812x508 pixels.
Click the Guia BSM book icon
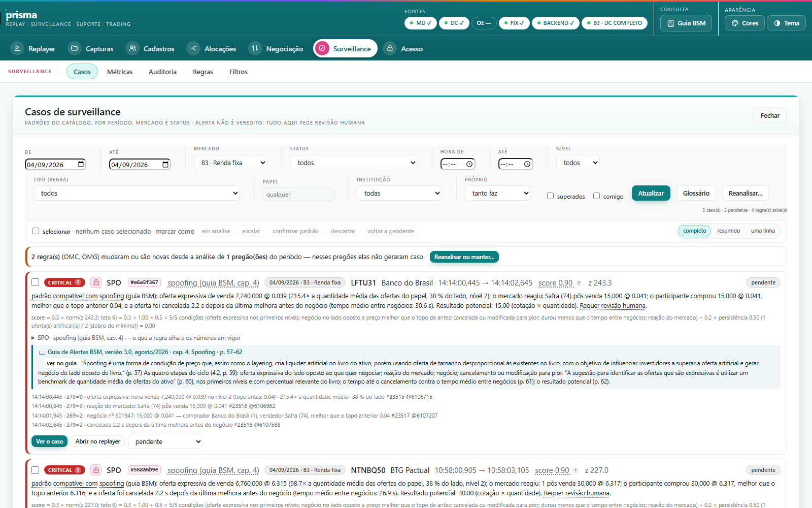670,23
